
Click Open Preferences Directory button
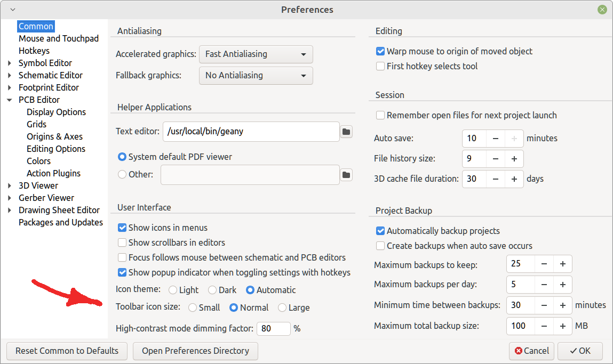[195, 351]
